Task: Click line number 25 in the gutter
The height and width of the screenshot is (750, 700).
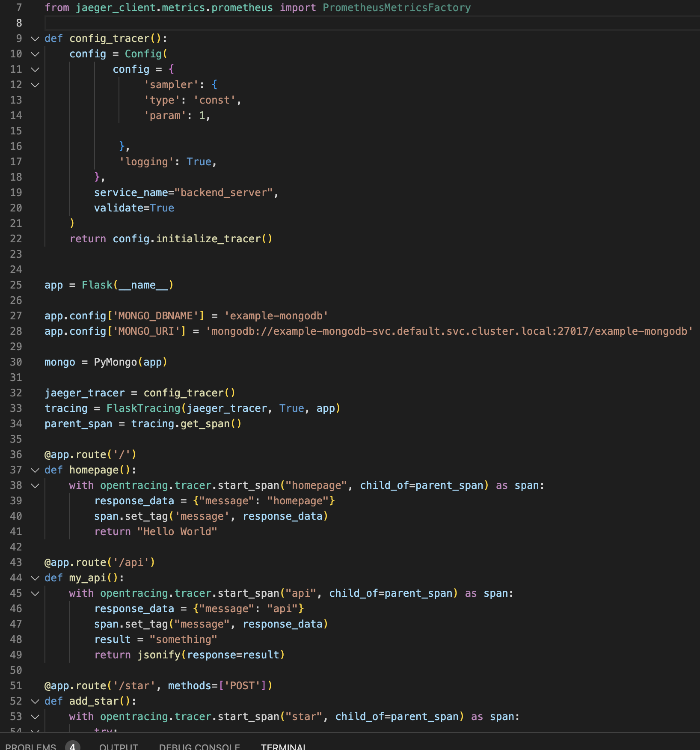Action: click(x=16, y=285)
